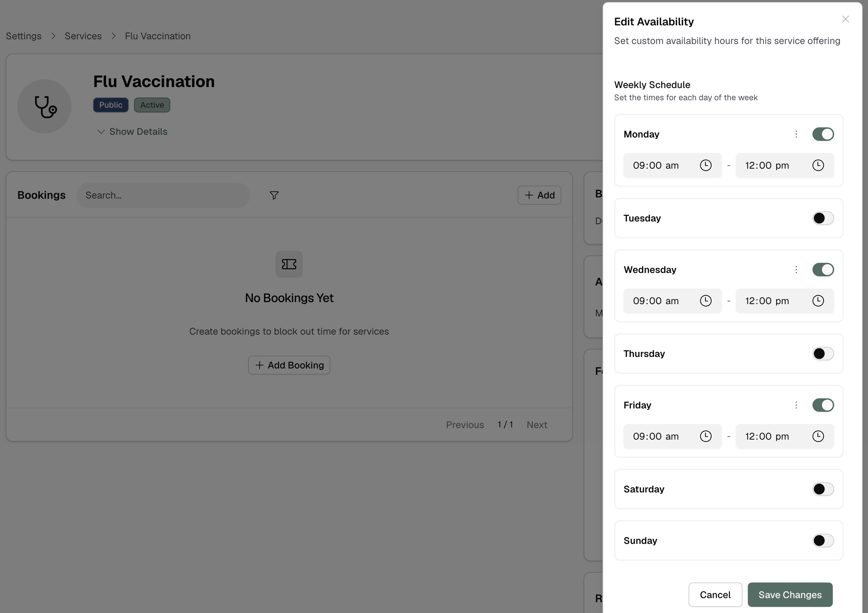The height and width of the screenshot is (613, 868).
Task: Click the Cancel button
Action: [x=715, y=594]
